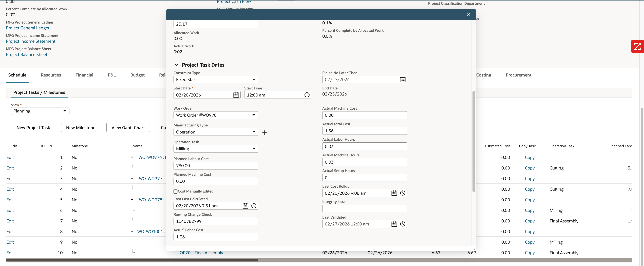
Task: Check the Cost Manually Edited checkbox
Action: 176,191
